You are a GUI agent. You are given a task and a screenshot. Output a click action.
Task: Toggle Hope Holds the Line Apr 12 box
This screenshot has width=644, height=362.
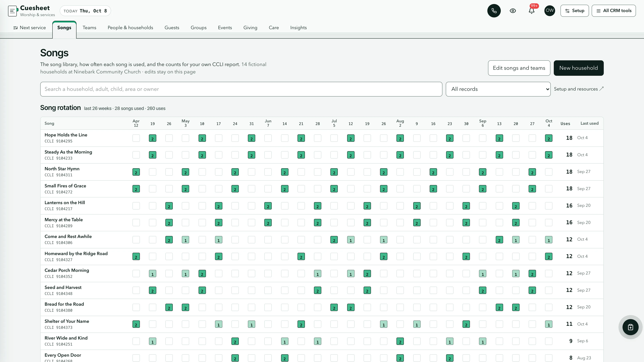[136, 138]
